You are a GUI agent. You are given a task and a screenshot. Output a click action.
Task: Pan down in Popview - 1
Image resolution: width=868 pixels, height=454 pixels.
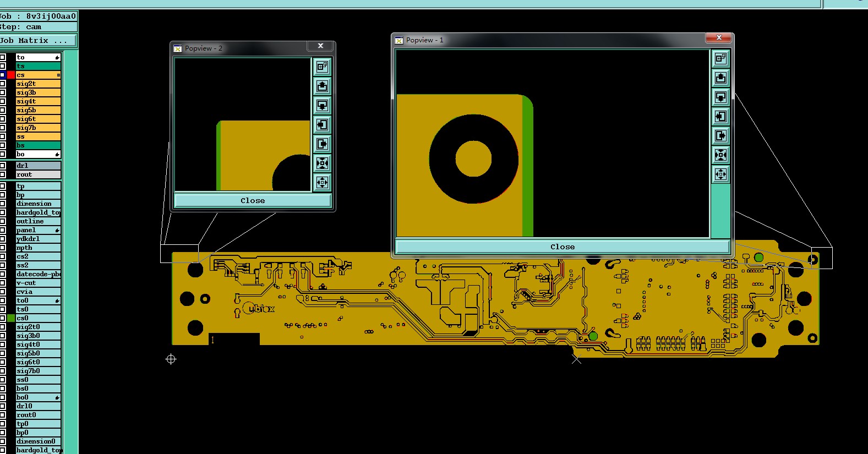(720, 97)
